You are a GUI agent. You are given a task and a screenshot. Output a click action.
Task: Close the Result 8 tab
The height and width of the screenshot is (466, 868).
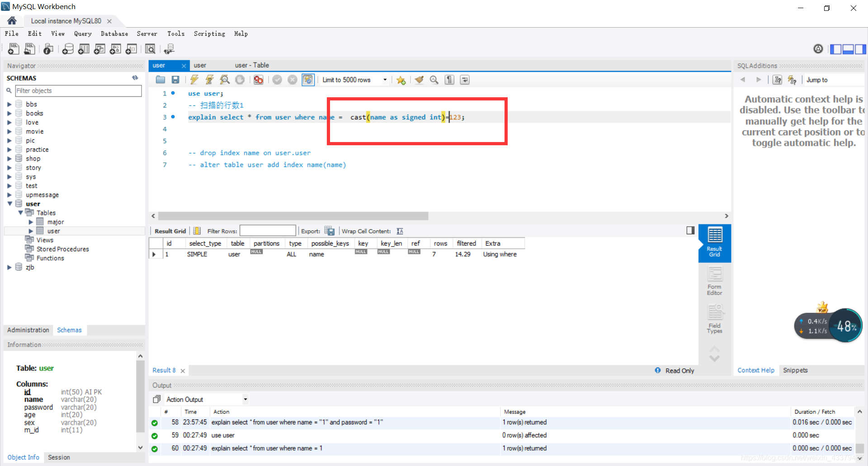pos(183,371)
